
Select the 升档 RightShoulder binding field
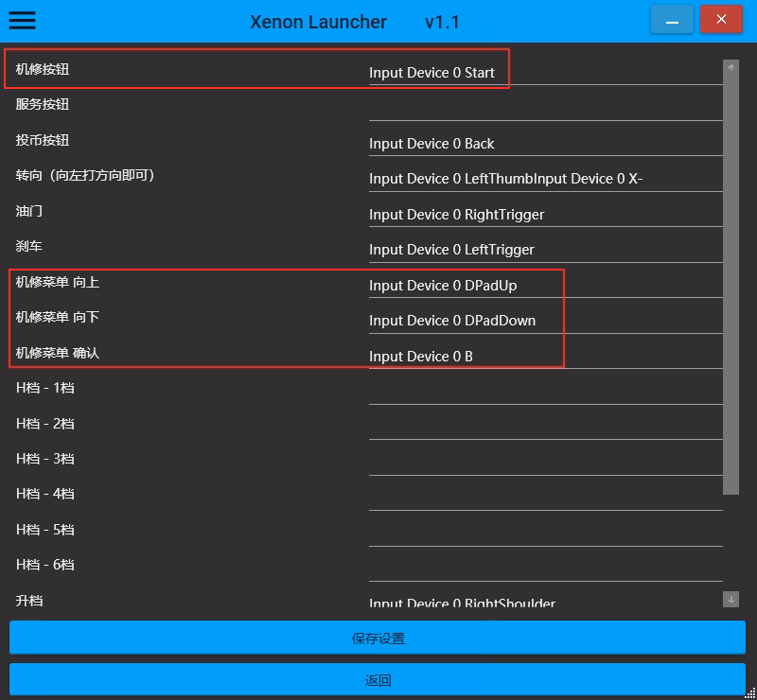545,602
